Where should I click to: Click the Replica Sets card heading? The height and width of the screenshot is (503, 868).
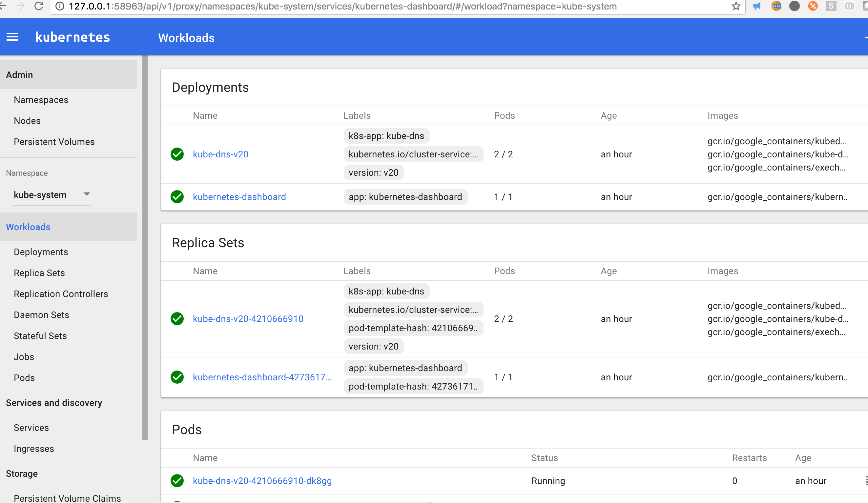208,243
